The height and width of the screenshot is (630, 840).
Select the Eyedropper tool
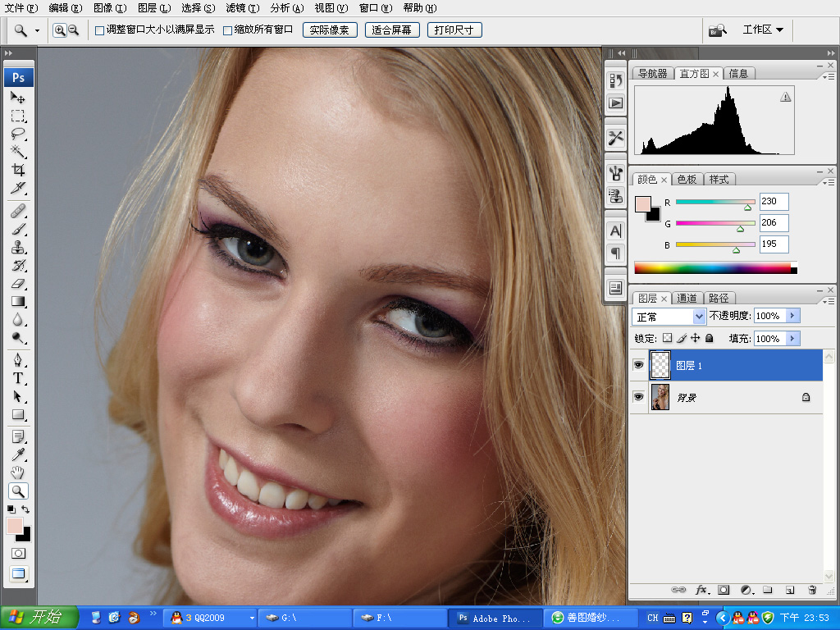click(x=18, y=455)
